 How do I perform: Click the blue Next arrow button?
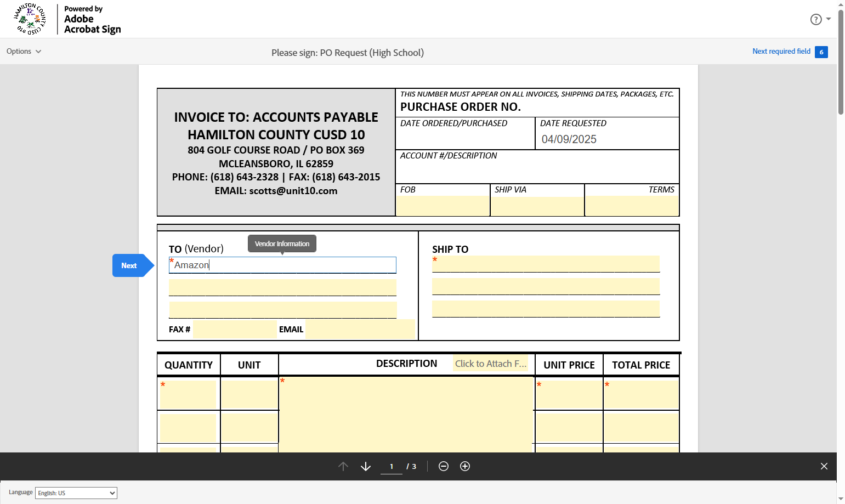(x=133, y=265)
